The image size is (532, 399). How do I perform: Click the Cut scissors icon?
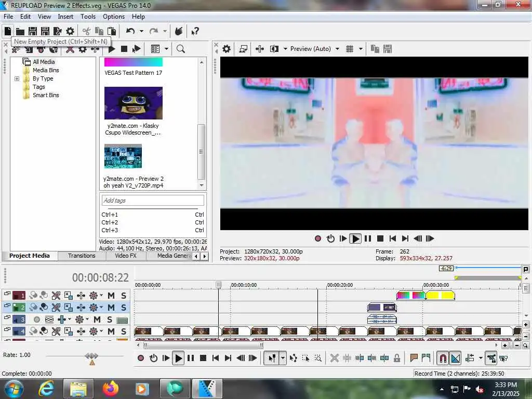pyautogui.click(x=87, y=31)
